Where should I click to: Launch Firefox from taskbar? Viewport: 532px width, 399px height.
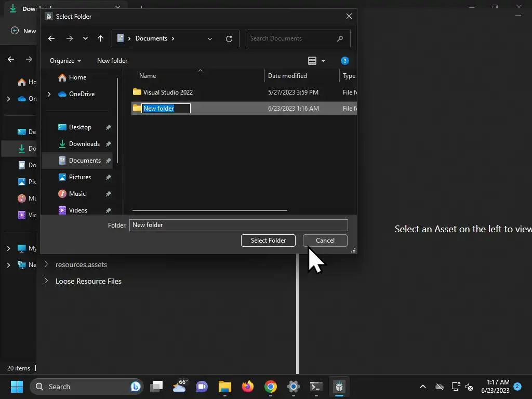pos(248,387)
